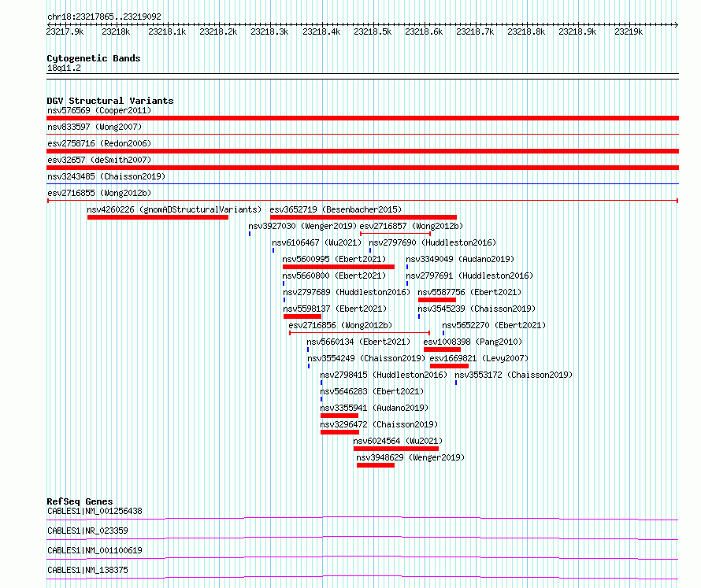
Task: Select the esv2716857 (Wong2012b) label
Action: [x=411, y=226]
